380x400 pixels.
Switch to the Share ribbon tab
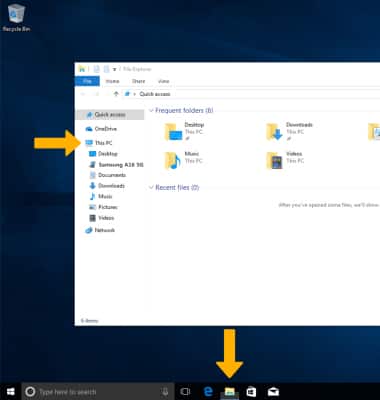coord(138,81)
